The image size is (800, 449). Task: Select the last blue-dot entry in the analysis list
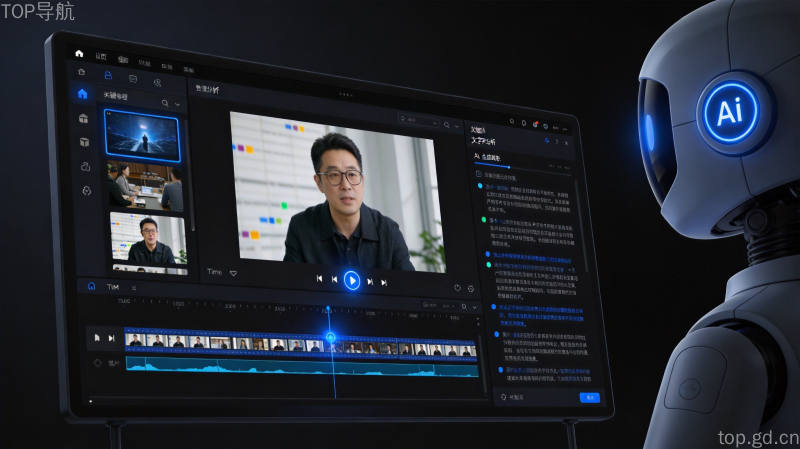coord(545,375)
